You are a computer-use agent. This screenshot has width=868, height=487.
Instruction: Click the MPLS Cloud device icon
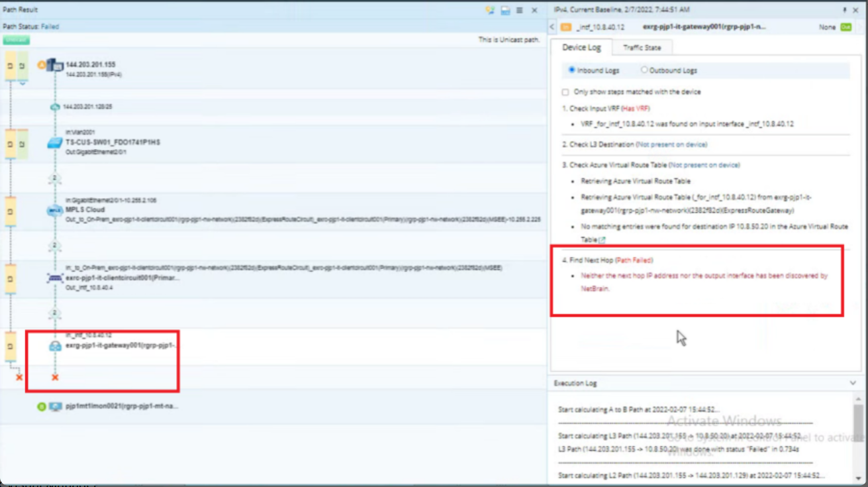55,210
